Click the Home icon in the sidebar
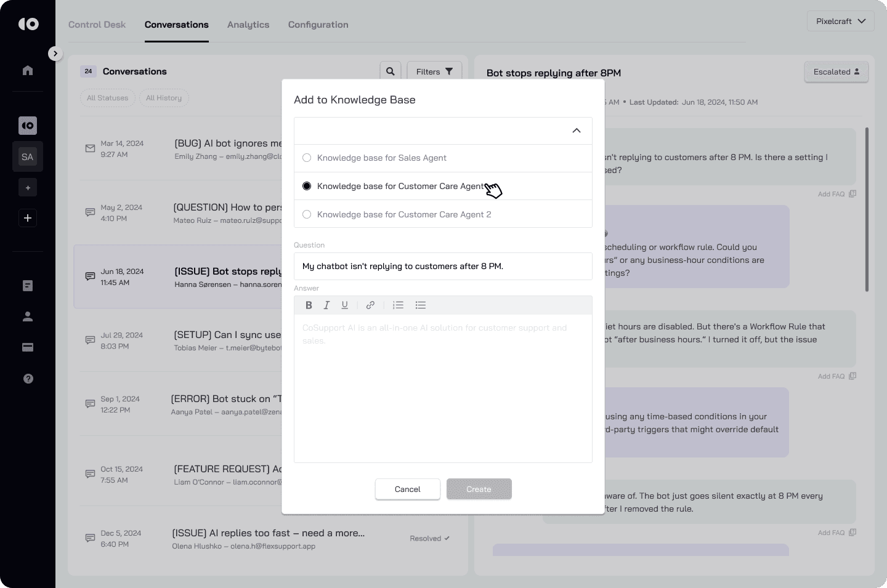 [28, 70]
